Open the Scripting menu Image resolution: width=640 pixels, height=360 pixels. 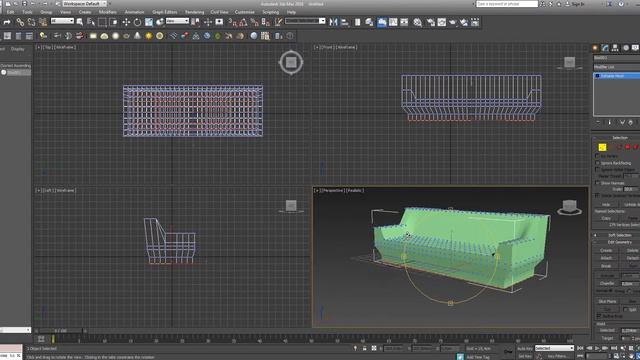pos(271,12)
